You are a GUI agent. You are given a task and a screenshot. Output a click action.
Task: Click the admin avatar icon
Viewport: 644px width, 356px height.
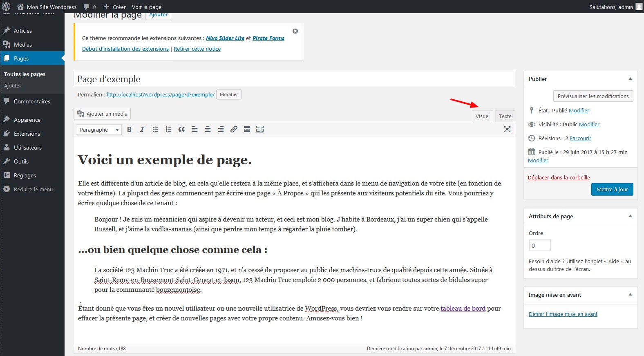pyautogui.click(x=639, y=7)
